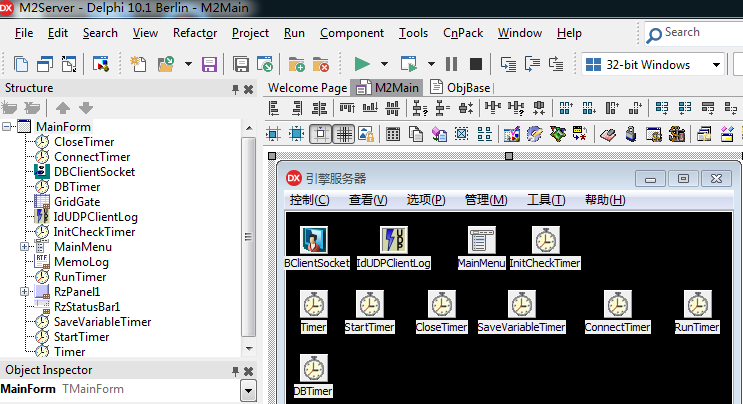Click the Toggle Form/Unit icon

69,64
